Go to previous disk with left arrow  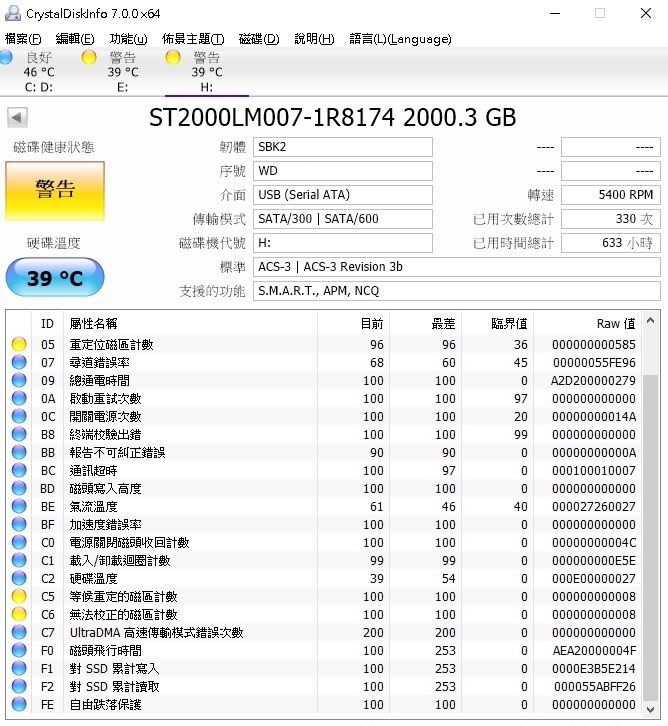(x=17, y=117)
